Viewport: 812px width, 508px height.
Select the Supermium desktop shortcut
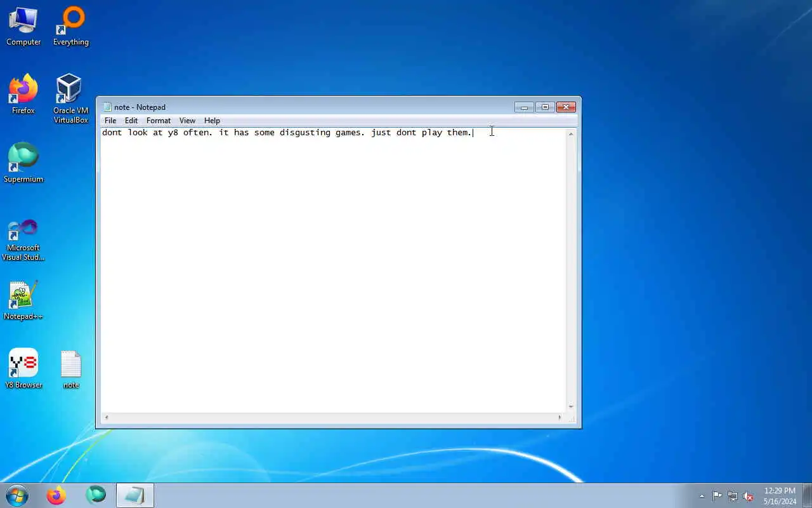[23, 163]
